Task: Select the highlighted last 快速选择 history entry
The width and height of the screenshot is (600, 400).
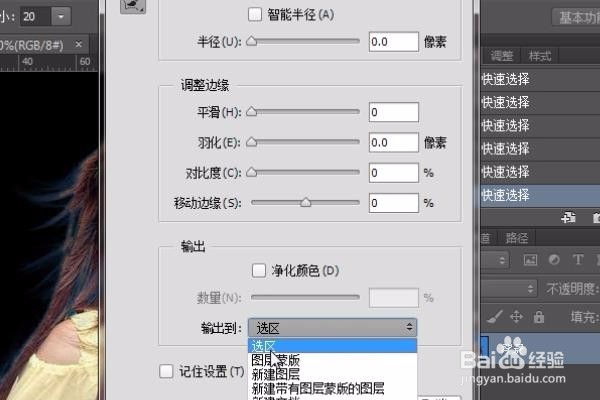Action: coord(540,196)
